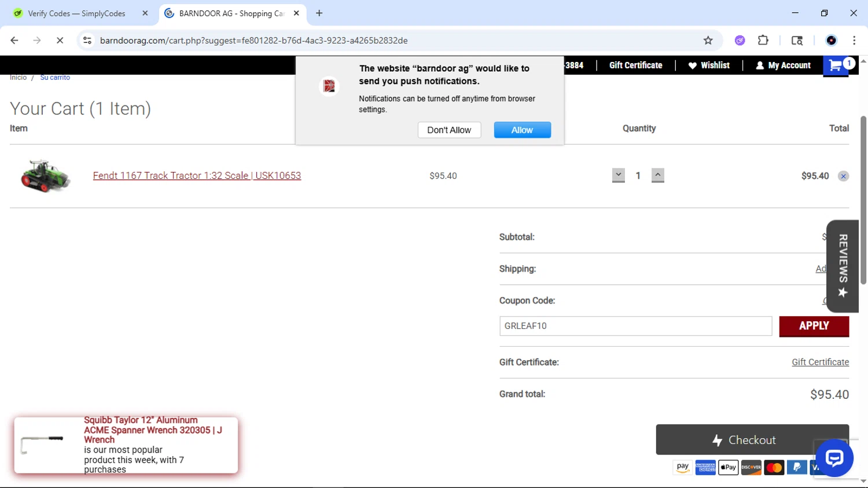The width and height of the screenshot is (868, 488).
Task: Open the live chat bubble
Action: (834, 458)
